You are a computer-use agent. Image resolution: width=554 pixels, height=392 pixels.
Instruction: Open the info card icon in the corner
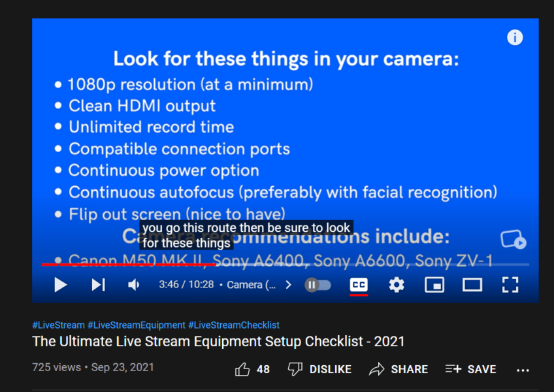pos(515,37)
